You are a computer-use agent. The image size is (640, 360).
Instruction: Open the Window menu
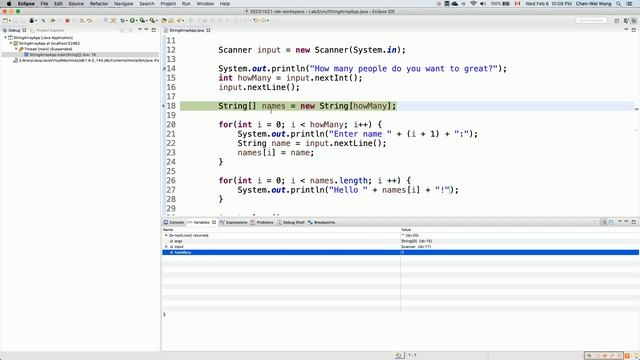(205, 4)
